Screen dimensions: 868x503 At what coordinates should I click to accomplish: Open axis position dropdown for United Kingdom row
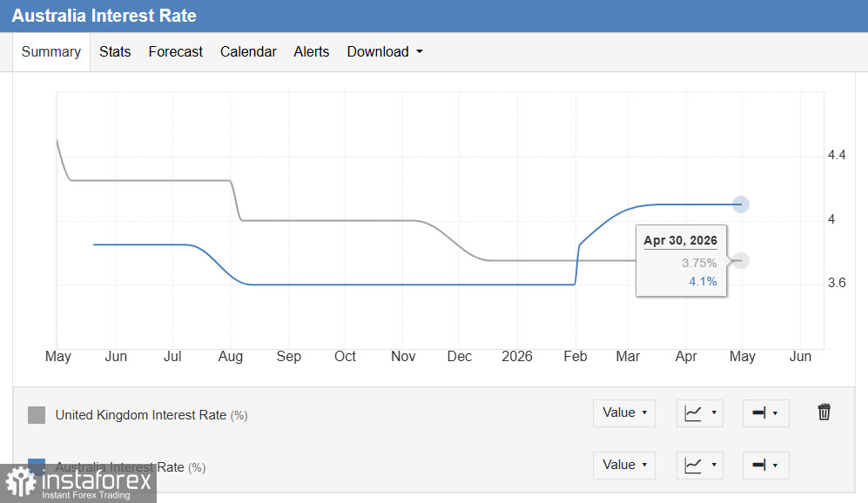coord(765,412)
